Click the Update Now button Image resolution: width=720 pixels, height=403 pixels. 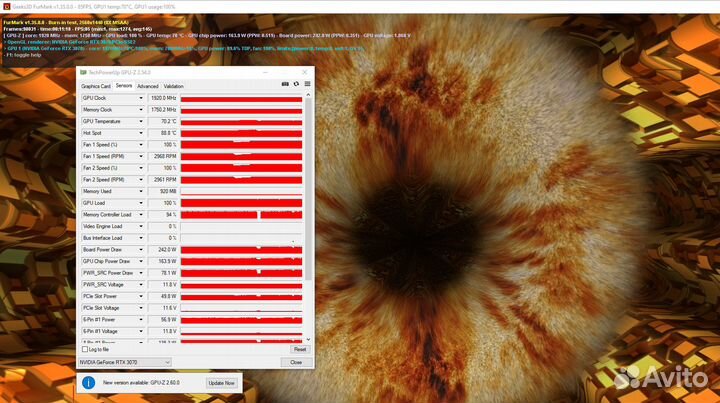click(x=221, y=383)
